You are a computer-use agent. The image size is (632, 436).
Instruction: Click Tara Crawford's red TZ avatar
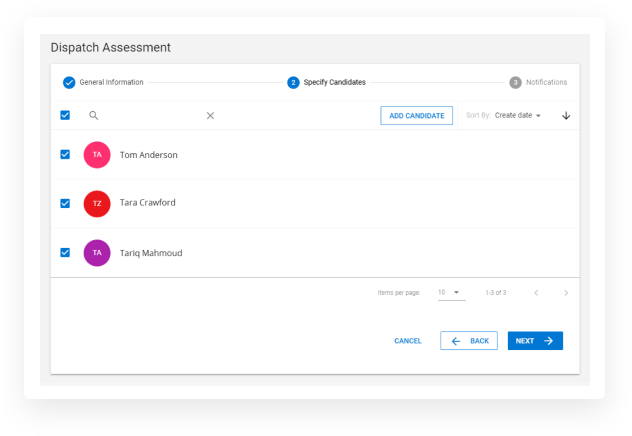tap(97, 203)
